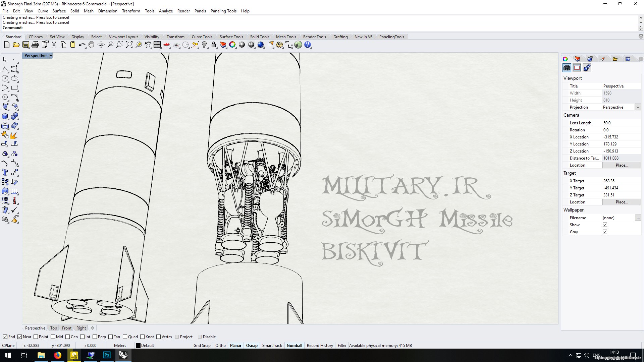Click the light bulb Hide objects icon
Screen dimensions: 644x362
204,45
